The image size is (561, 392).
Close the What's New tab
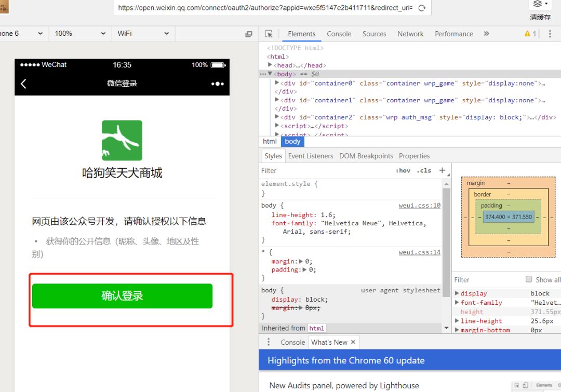pyautogui.click(x=353, y=342)
